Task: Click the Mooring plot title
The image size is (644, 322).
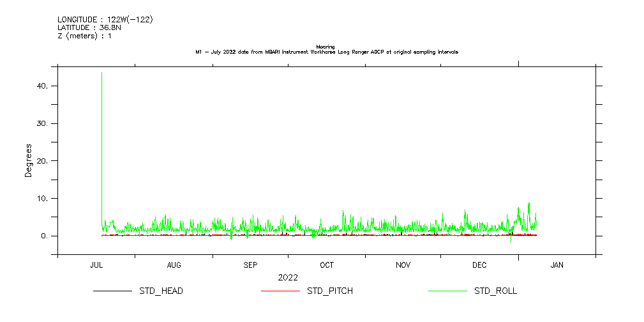Action: (326, 47)
